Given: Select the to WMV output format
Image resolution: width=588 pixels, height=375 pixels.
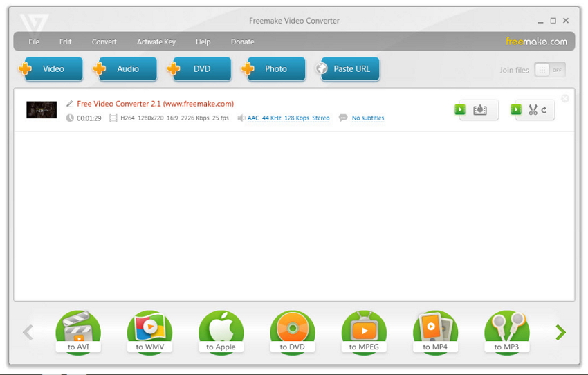Looking at the screenshot, I should (149, 331).
